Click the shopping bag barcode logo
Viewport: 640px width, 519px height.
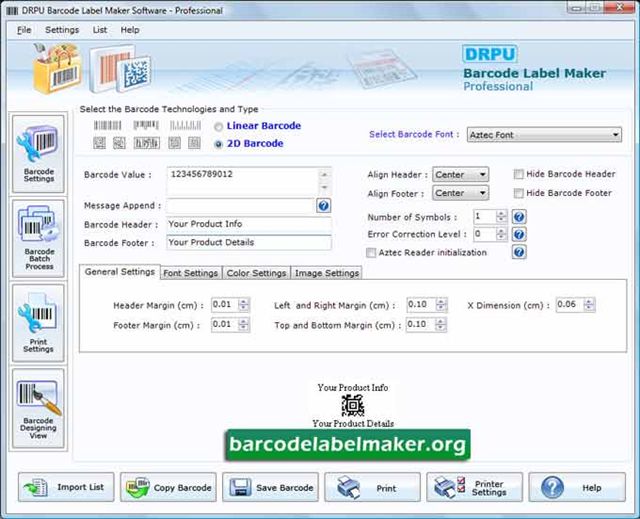(58, 69)
